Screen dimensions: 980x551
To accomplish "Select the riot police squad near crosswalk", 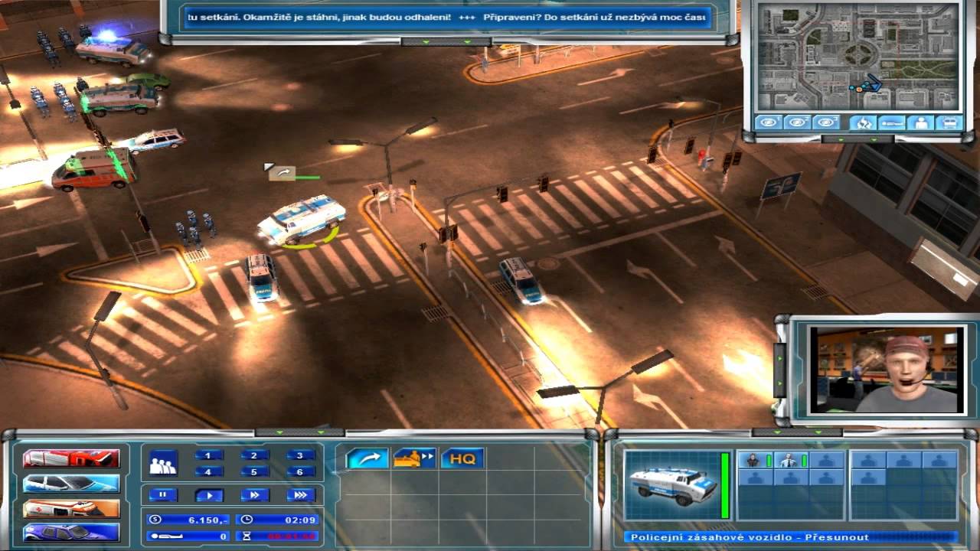I will pos(195,228).
